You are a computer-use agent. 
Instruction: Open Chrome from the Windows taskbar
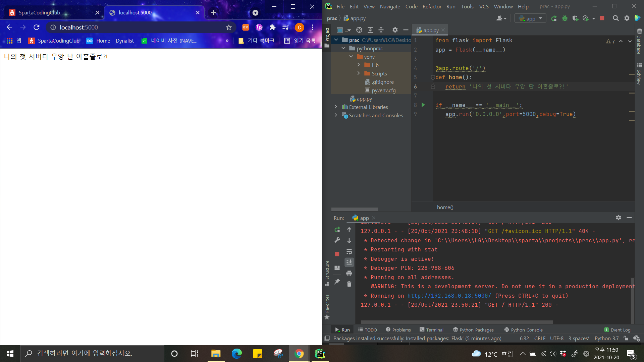pos(299,354)
